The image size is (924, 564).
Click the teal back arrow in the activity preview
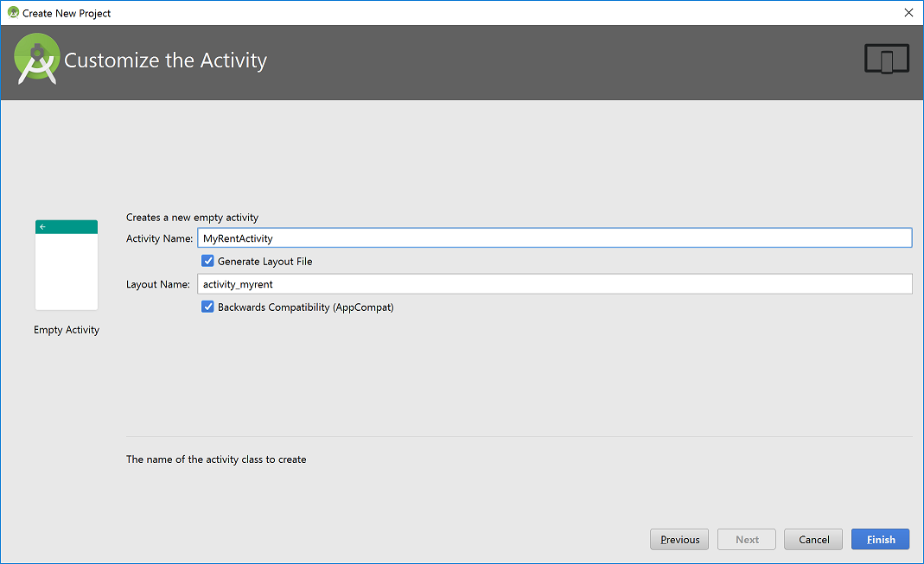click(x=42, y=226)
